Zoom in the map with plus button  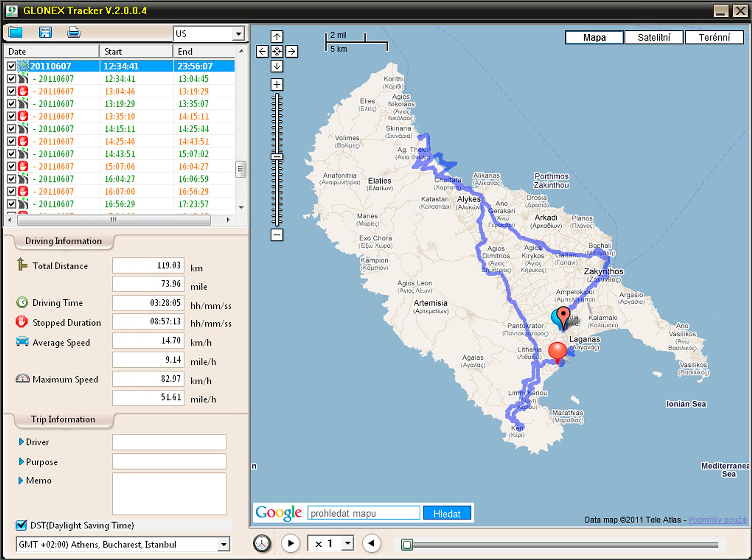[x=277, y=84]
